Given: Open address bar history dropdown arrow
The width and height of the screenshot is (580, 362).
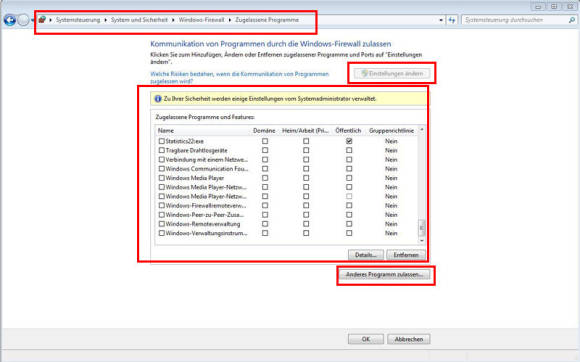Looking at the screenshot, I should 441,20.
